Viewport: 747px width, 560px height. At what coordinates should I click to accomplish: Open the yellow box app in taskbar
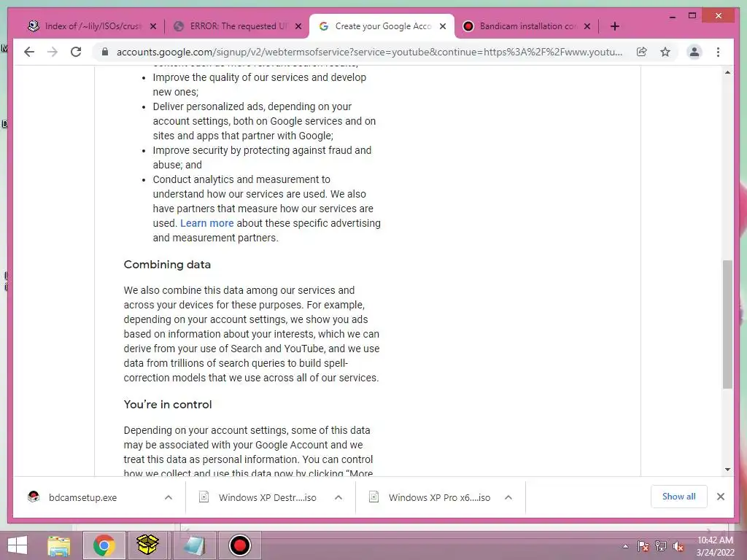point(147,545)
